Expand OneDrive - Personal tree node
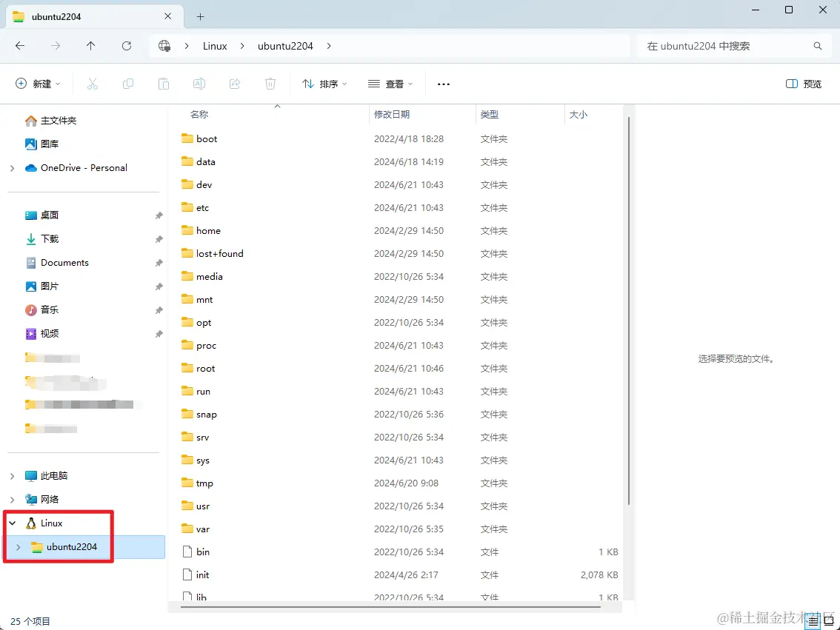The image size is (840, 630). [13, 168]
